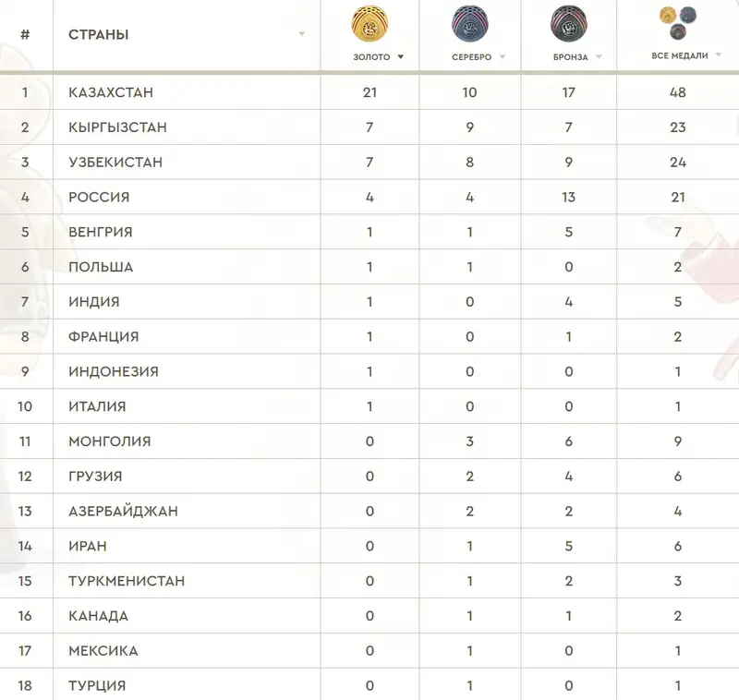Sort by БРОНЗА column arrow
This screenshot has width=739, height=700.
(599, 57)
